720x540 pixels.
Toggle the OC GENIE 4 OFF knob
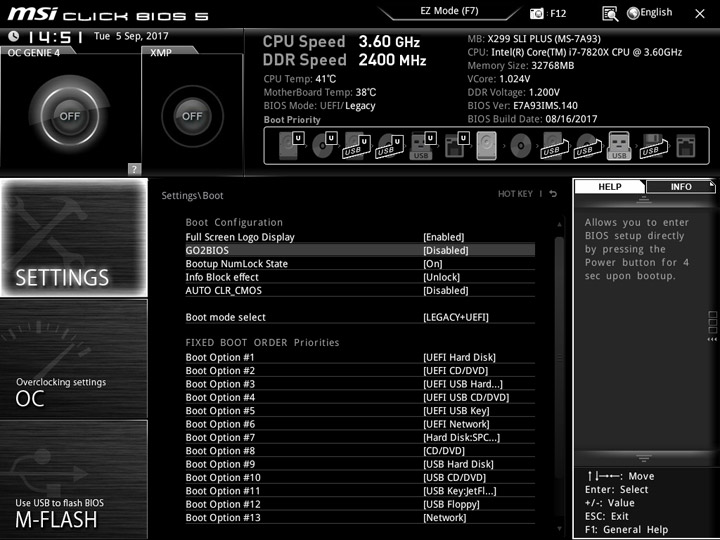coord(70,116)
